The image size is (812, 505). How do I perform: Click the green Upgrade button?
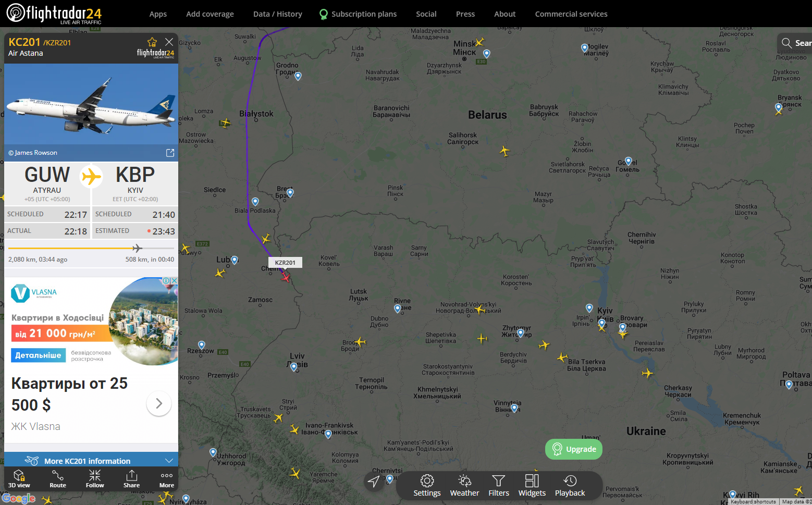(574, 449)
